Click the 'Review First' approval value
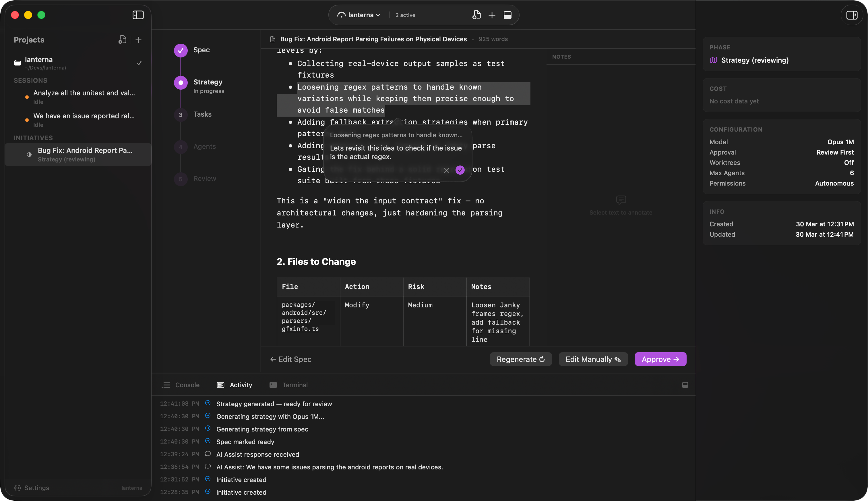Screen dimensions: 868x501 835,152
